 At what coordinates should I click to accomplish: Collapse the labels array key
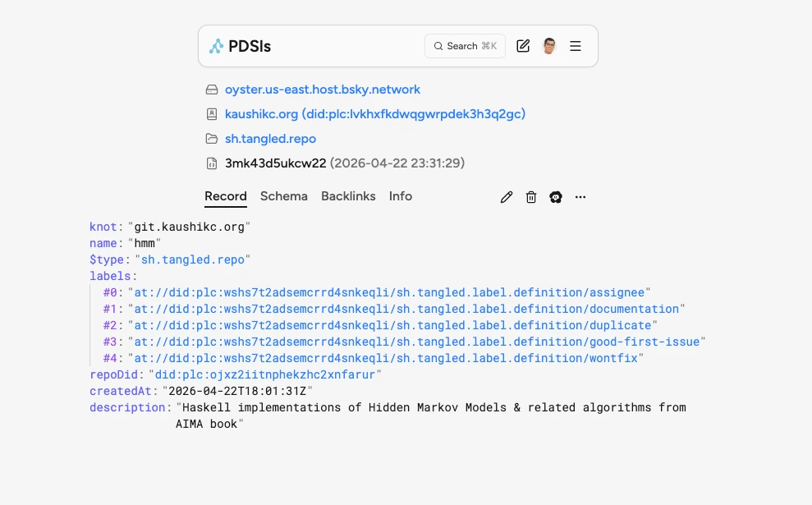pyautogui.click(x=112, y=276)
